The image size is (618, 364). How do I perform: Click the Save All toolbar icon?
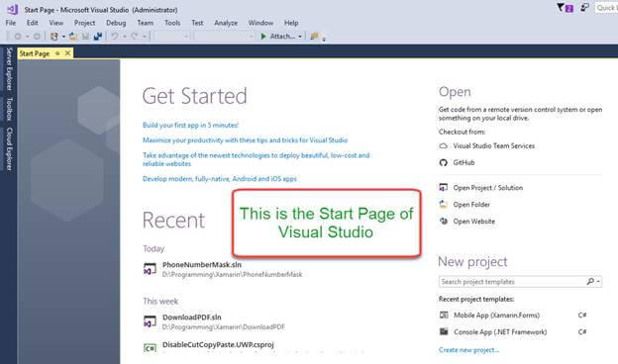(98, 37)
